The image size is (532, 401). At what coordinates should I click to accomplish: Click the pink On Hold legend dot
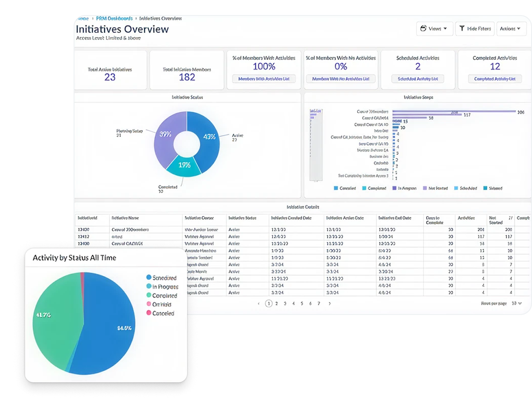(x=149, y=304)
